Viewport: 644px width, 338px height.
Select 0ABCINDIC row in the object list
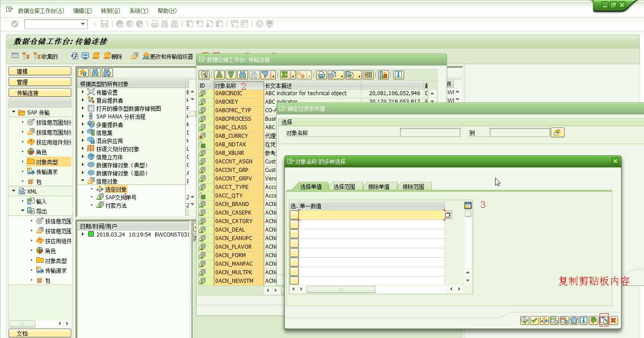tap(239, 93)
